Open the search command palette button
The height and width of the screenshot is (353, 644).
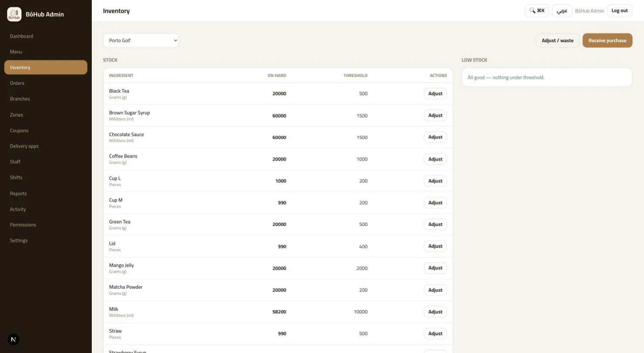pos(537,10)
